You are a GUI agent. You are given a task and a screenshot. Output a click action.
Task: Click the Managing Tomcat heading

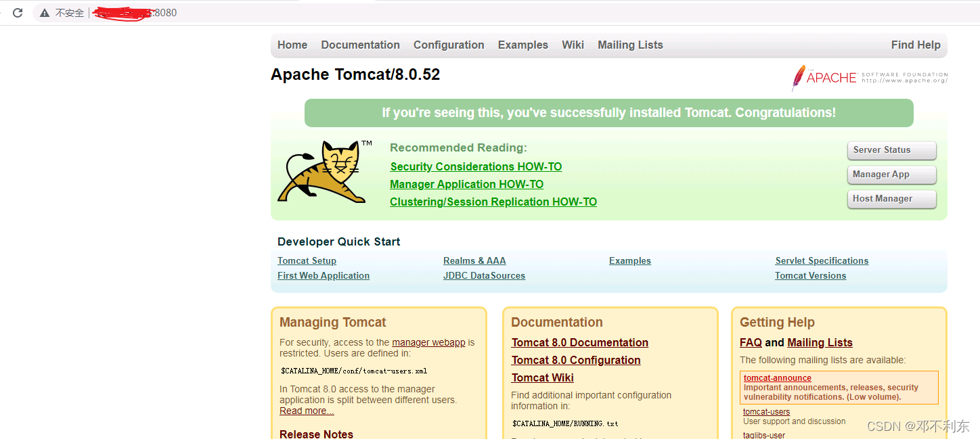coord(333,323)
